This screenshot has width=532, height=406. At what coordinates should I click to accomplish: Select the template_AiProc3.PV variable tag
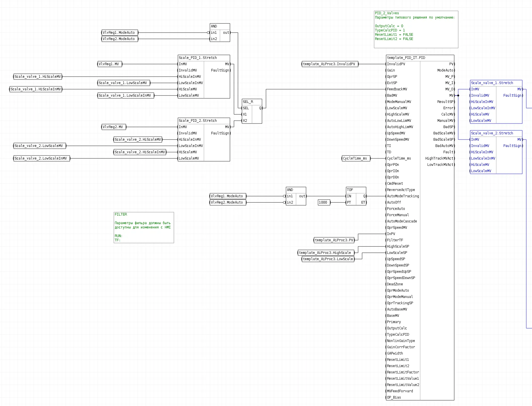[x=334, y=240]
